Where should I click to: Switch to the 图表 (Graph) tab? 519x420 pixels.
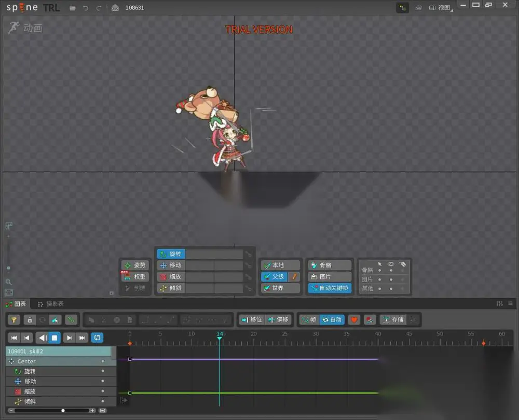click(x=16, y=303)
